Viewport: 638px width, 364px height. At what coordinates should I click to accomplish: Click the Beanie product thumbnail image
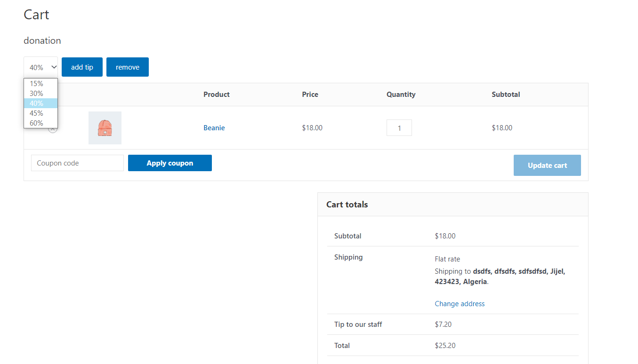pyautogui.click(x=105, y=127)
